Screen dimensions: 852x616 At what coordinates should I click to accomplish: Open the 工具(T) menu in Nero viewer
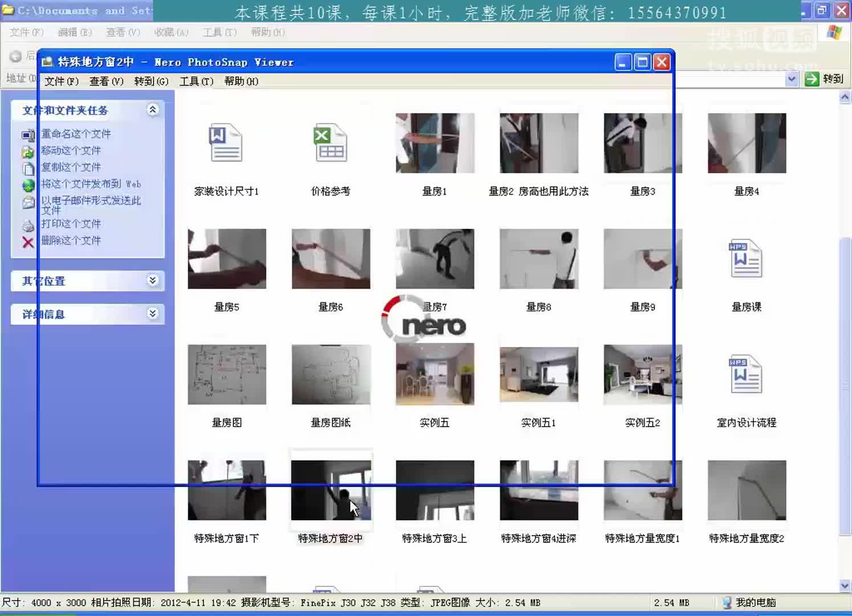tap(196, 82)
